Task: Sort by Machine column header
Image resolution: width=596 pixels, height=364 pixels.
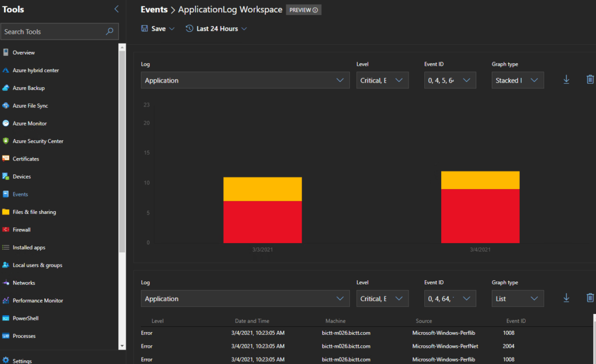Action: point(335,321)
